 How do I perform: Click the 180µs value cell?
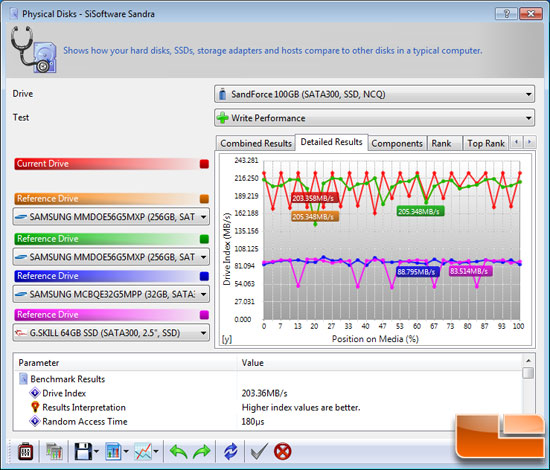253,421
